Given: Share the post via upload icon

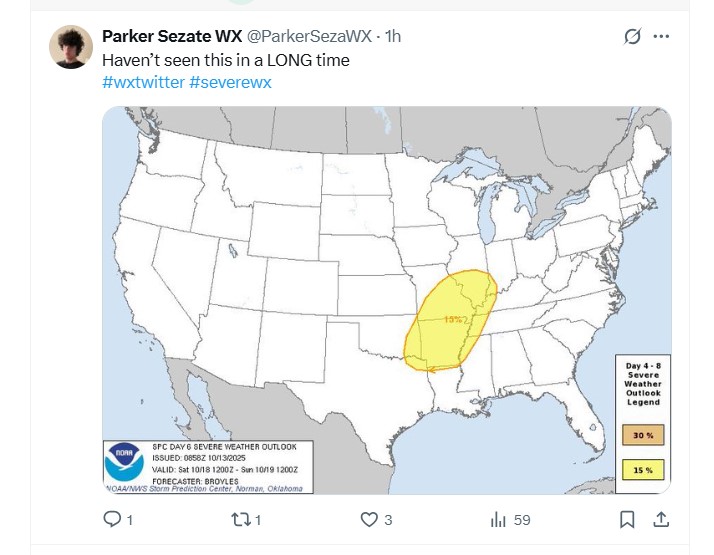Looking at the screenshot, I should tap(660, 519).
